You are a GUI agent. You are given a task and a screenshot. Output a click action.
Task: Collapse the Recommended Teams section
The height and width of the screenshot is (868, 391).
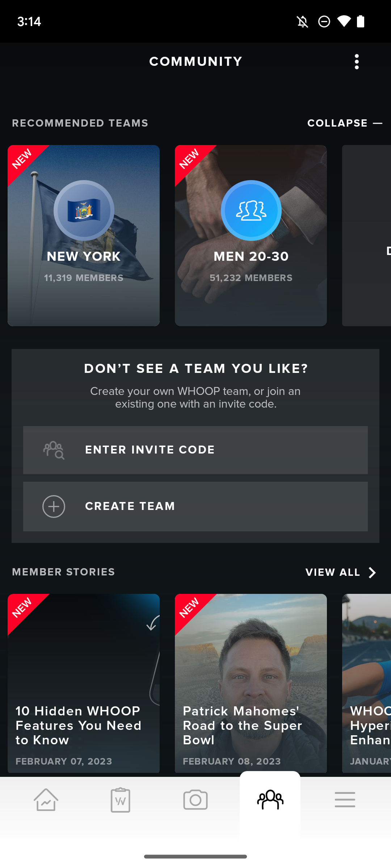(345, 123)
